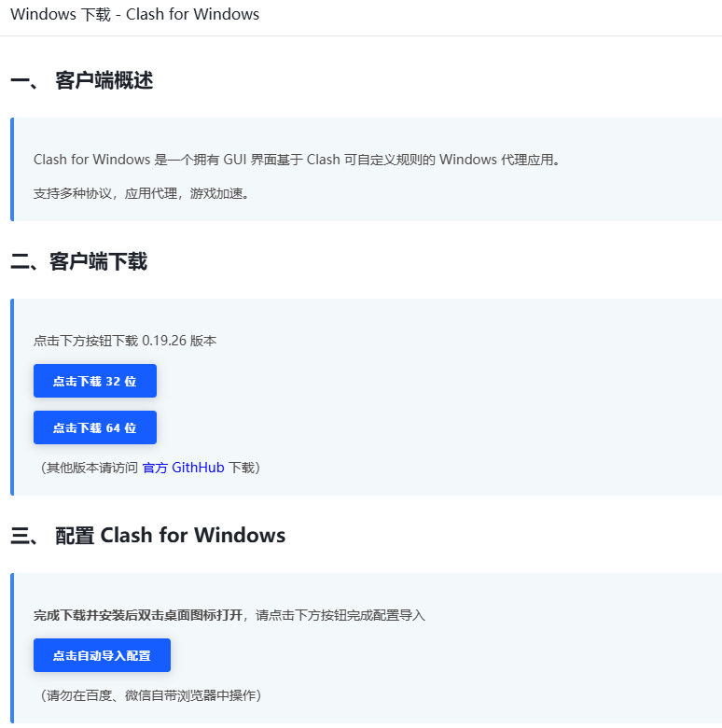Click 点击自动导入配置 to import config
The width and height of the screenshot is (722, 728).
(102, 655)
